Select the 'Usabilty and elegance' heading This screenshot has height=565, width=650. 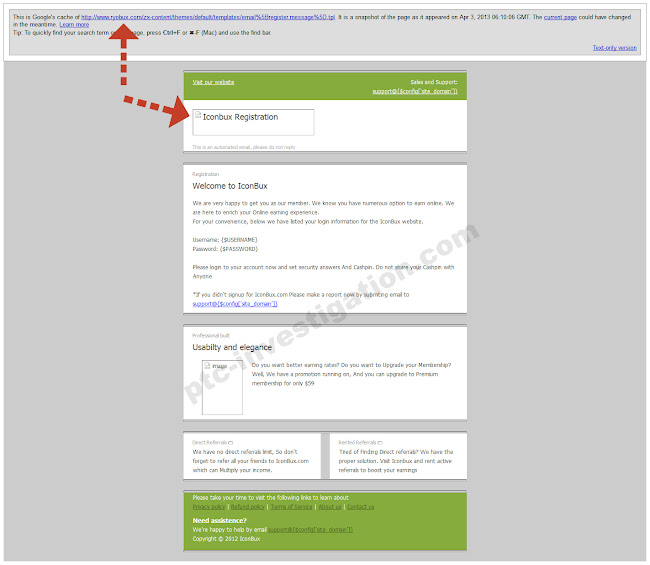tap(232, 347)
